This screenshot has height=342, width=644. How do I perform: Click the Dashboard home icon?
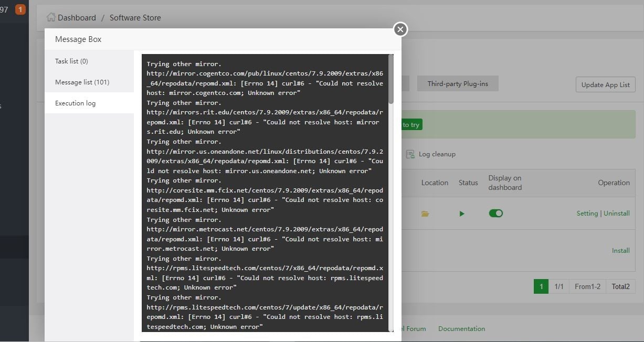click(x=51, y=17)
